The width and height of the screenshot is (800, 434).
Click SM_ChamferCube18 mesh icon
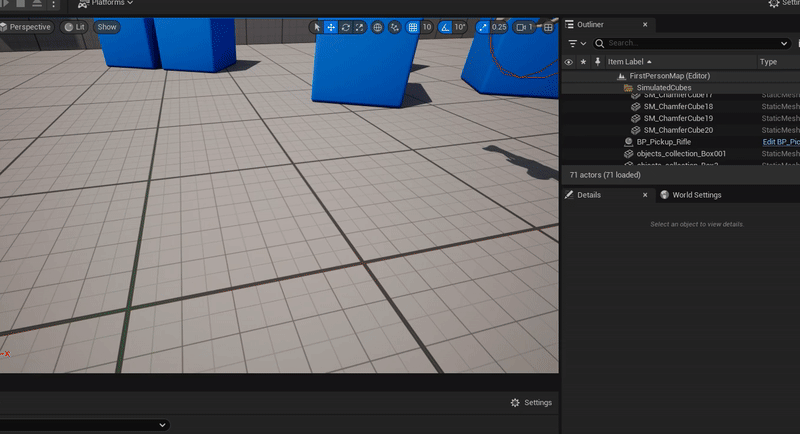pyautogui.click(x=635, y=107)
